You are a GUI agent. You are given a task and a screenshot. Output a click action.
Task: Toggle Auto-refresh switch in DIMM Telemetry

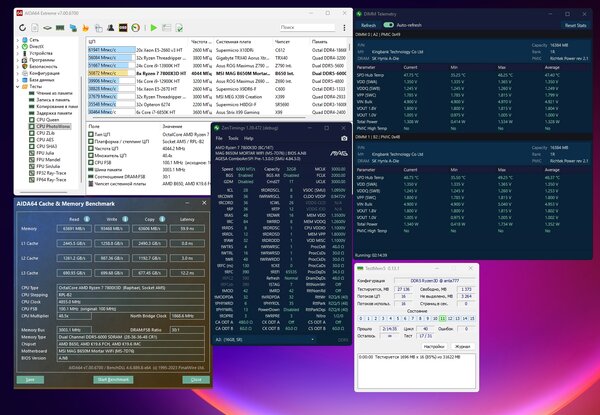[x=388, y=25]
